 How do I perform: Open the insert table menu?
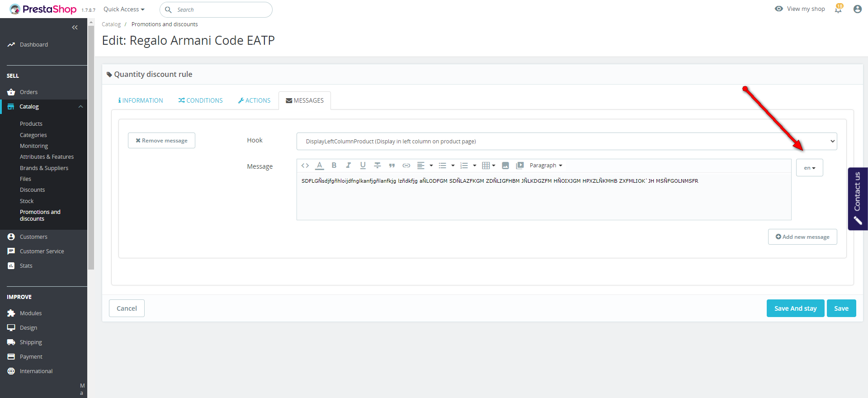click(489, 166)
